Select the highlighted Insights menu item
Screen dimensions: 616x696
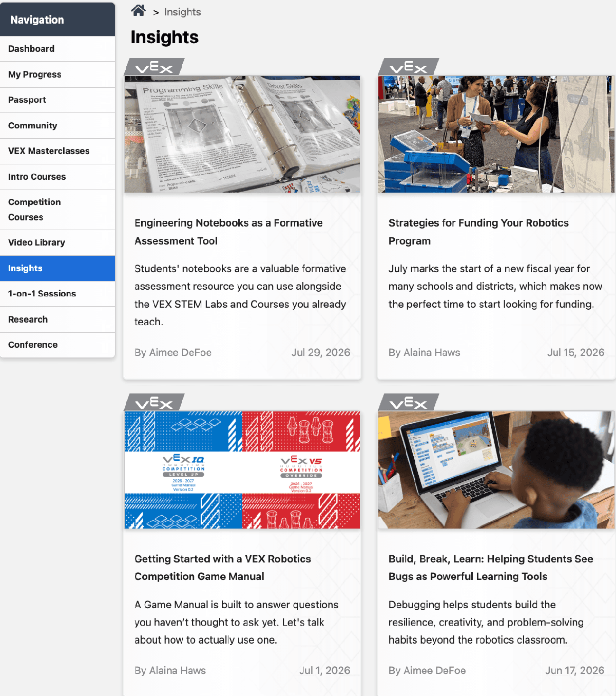pos(57,268)
